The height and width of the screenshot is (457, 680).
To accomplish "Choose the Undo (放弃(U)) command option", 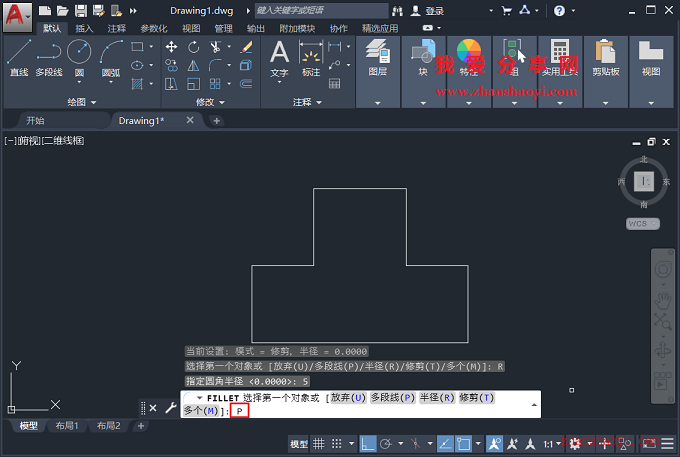I will click(x=348, y=398).
